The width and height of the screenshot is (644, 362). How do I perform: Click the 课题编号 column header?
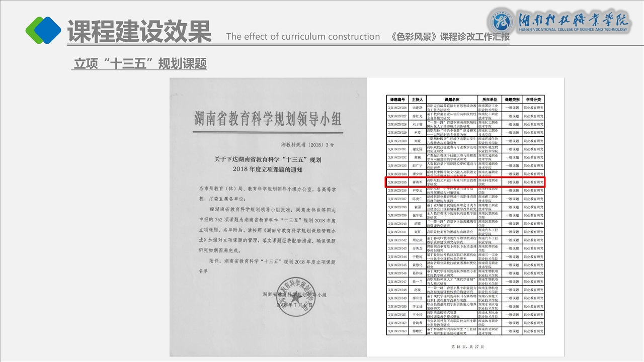pos(397,100)
